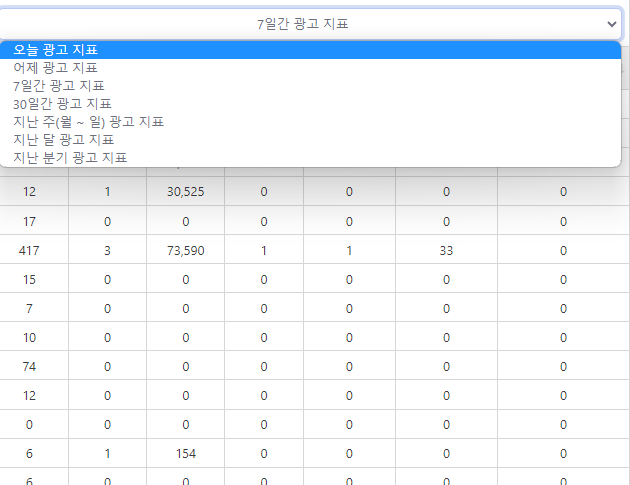This screenshot has height=485, width=630.
Task: Pick the '지난 분기 광고 지표' option
Action: (70, 158)
